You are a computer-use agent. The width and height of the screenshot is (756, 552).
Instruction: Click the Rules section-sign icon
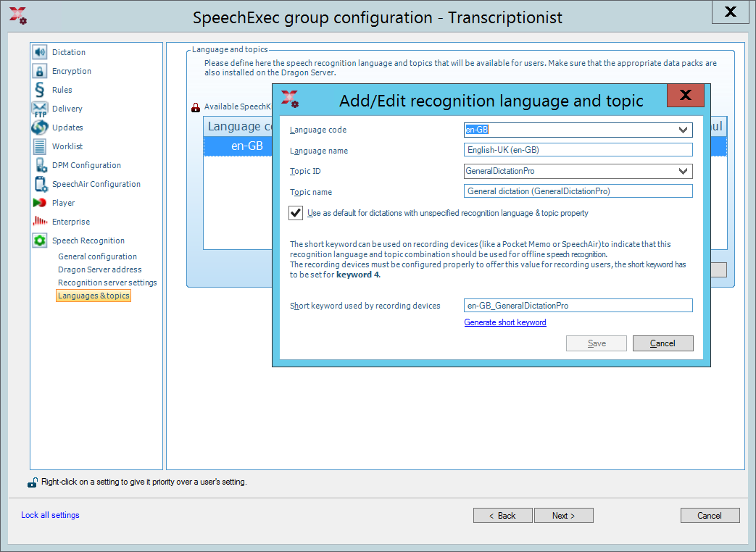pos(40,90)
